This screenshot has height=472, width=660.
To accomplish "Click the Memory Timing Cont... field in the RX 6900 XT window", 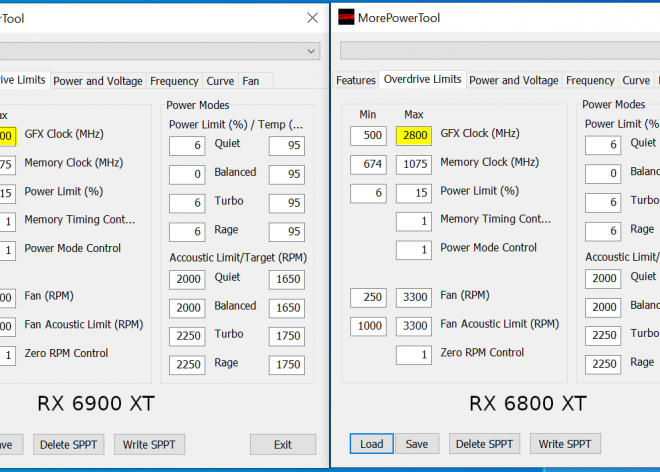I will click(x=8, y=222).
